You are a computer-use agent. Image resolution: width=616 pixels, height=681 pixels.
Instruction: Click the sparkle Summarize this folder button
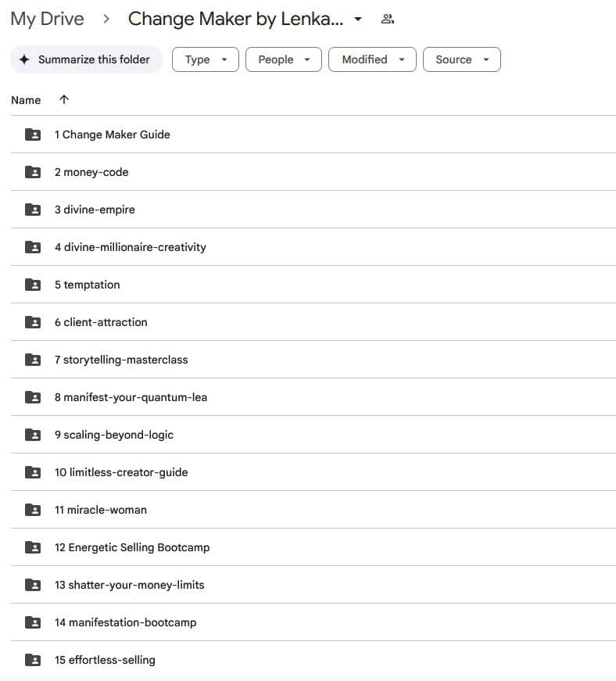tap(86, 59)
